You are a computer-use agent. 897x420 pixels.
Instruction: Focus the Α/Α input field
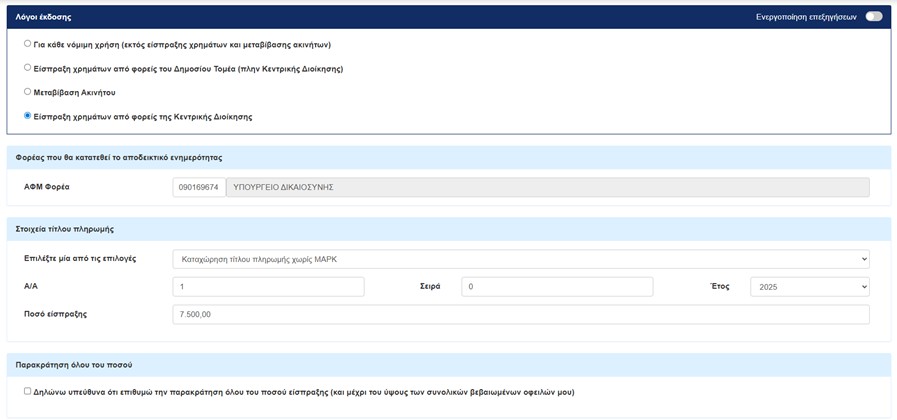click(268, 287)
